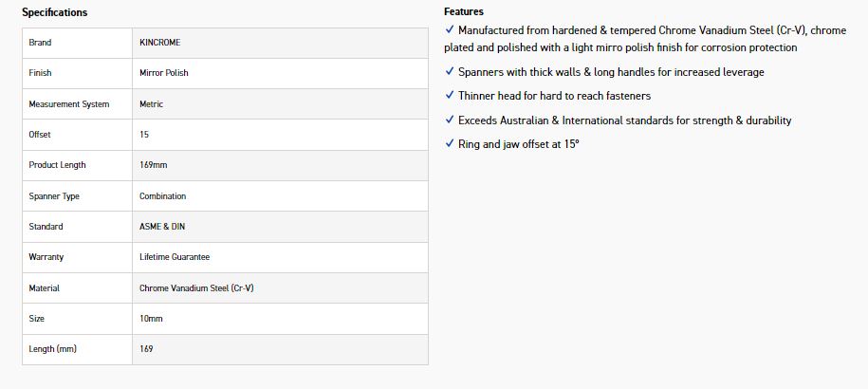The image size is (868, 389).
Task: Click the checkmark next to thick walls feature
Action: (x=450, y=71)
